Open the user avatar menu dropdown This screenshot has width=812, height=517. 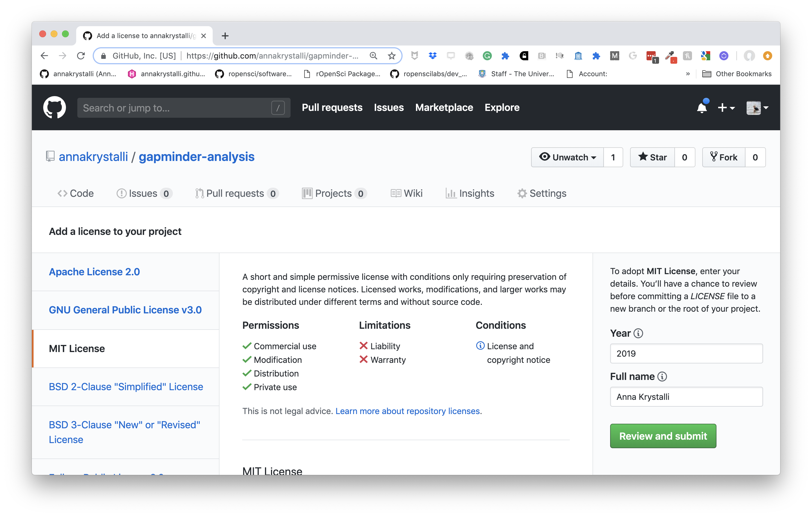[757, 107]
